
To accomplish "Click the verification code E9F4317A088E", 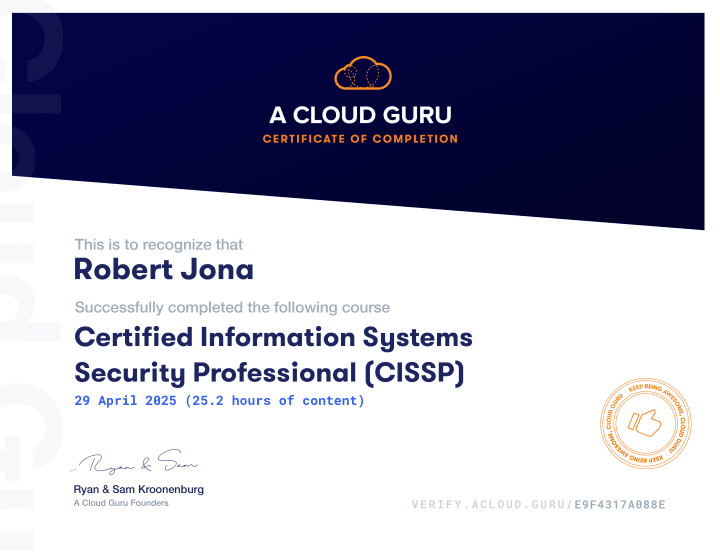I will 619,505.
